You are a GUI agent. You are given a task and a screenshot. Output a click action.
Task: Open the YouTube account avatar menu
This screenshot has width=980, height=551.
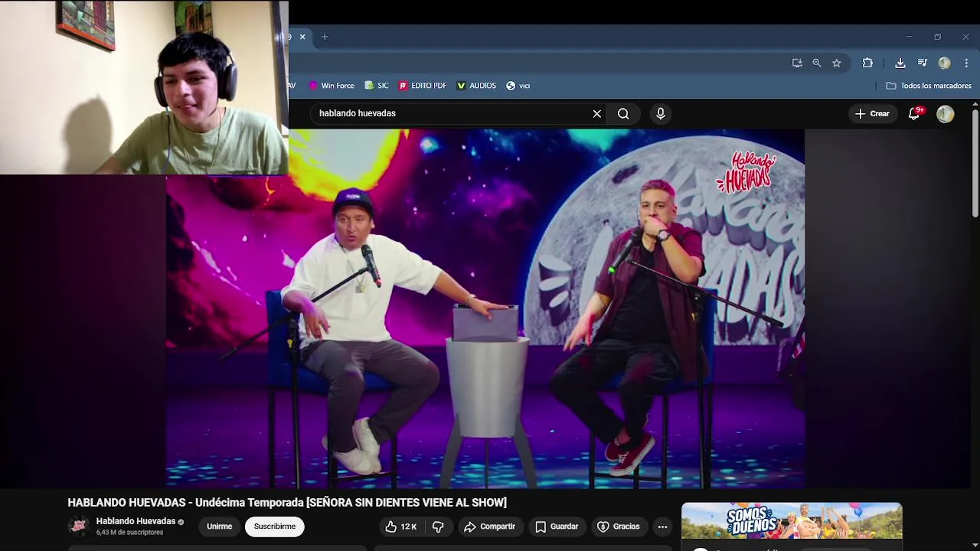point(946,113)
